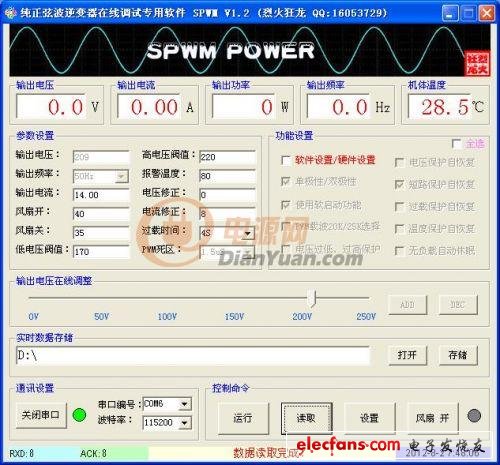Click the 设置 button in 控制命令
Viewport: 500px width, 465px height.
tap(369, 418)
